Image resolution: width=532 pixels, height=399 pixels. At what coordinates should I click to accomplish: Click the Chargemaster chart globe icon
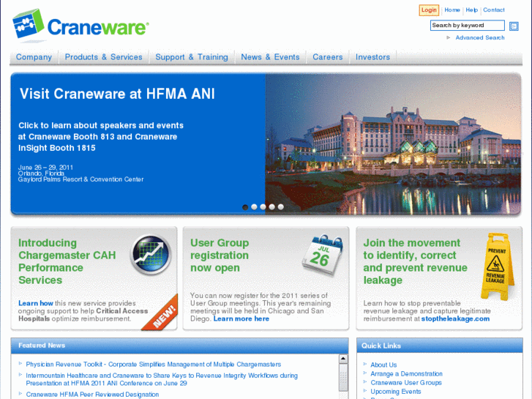[x=151, y=254]
